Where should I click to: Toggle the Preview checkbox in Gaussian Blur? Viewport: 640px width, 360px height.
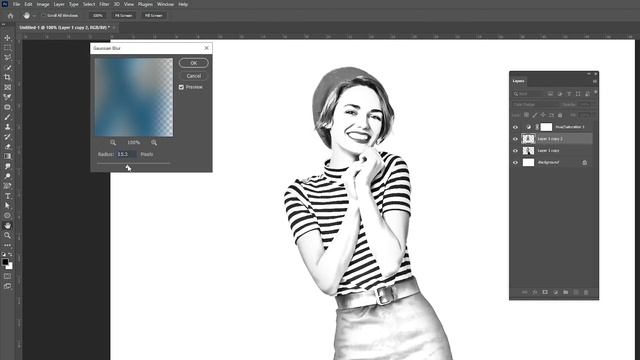(x=181, y=87)
